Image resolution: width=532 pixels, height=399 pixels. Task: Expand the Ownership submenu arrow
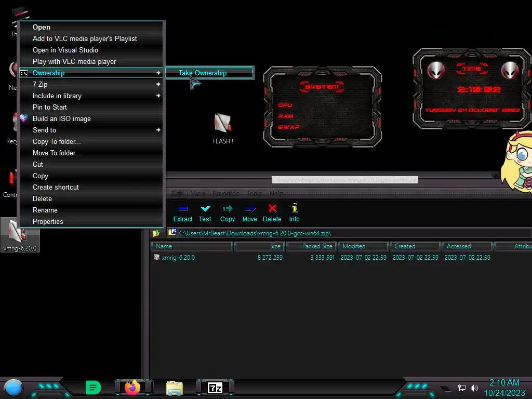click(158, 73)
